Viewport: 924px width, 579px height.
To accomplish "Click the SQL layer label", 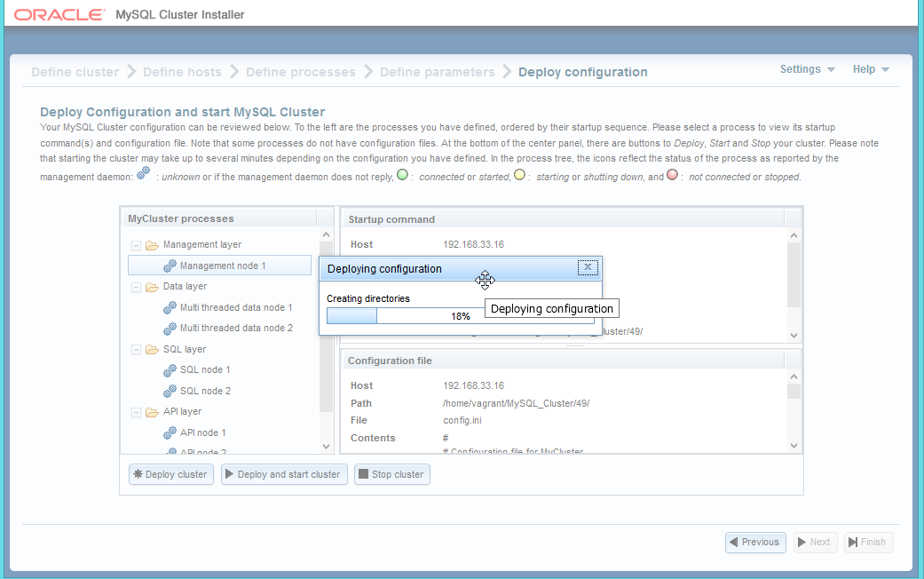I will [x=185, y=350].
